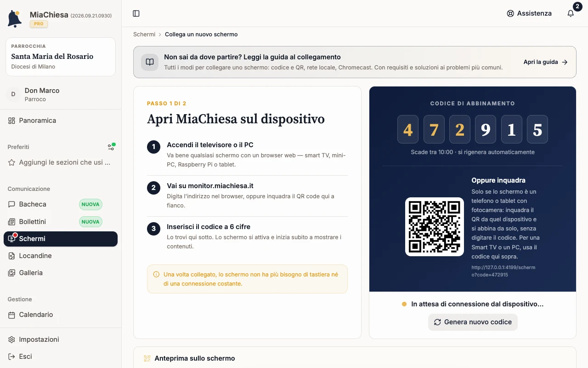The width and height of the screenshot is (588, 368).
Task: Click the first pairing code digit 4
Action: [408, 129]
